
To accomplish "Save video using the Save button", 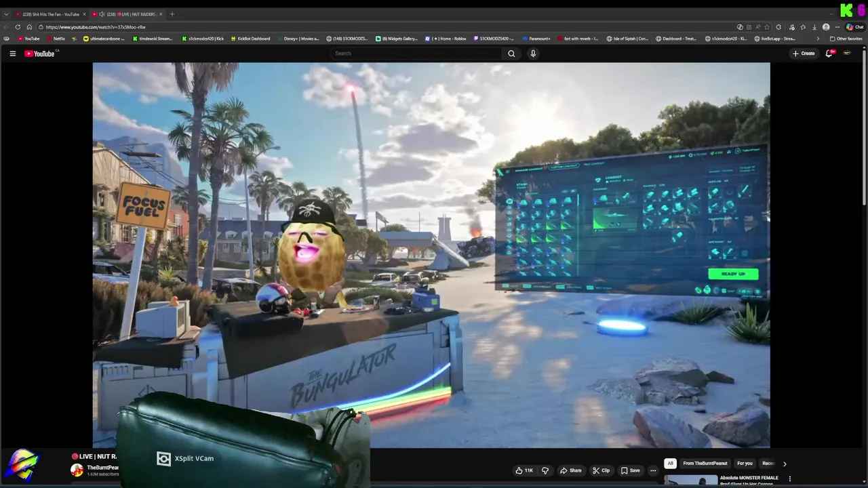I will click(x=630, y=470).
